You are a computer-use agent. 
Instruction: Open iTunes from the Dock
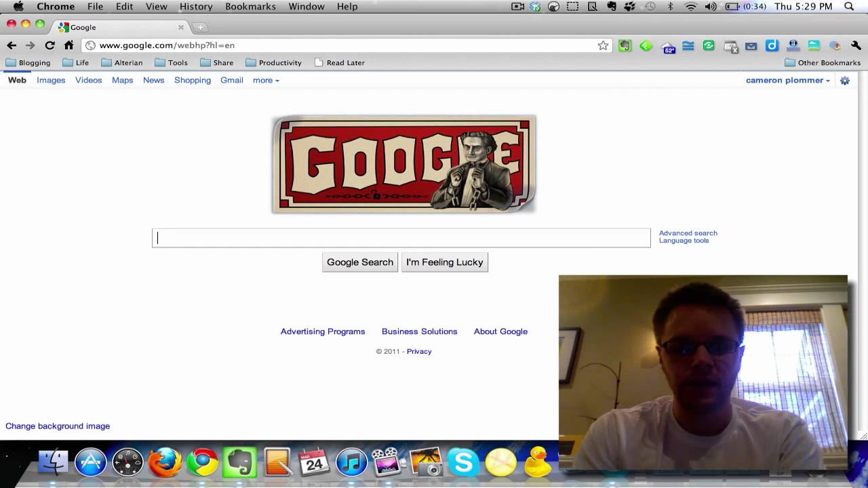click(351, 463)
